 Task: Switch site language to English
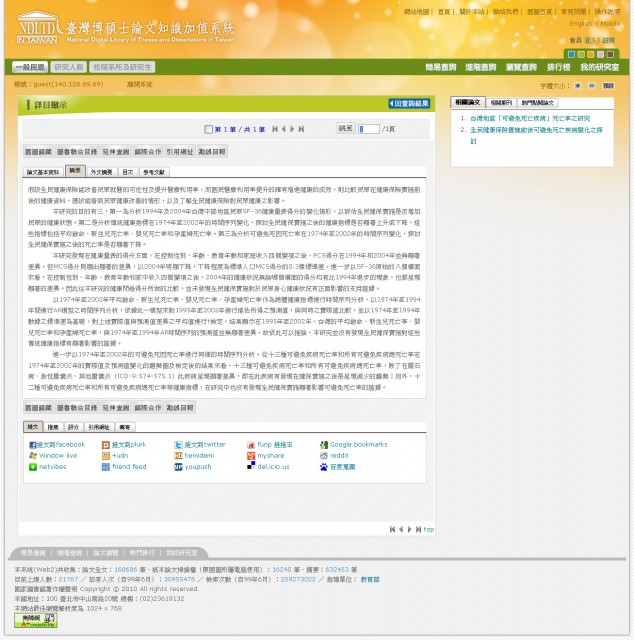tap(580, 24)
